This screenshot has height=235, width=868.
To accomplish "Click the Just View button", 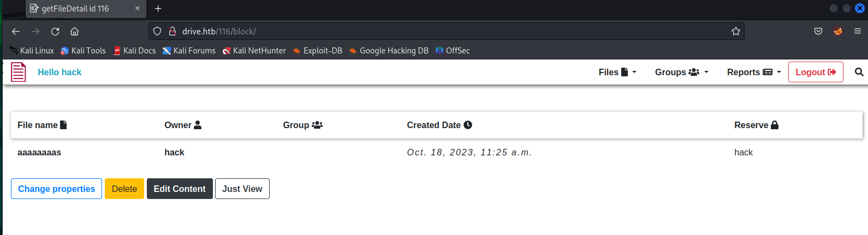I will [242, 189].
